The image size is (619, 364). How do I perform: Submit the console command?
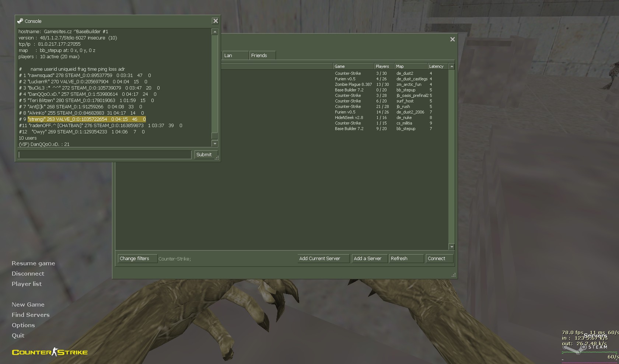click(206, 155)
